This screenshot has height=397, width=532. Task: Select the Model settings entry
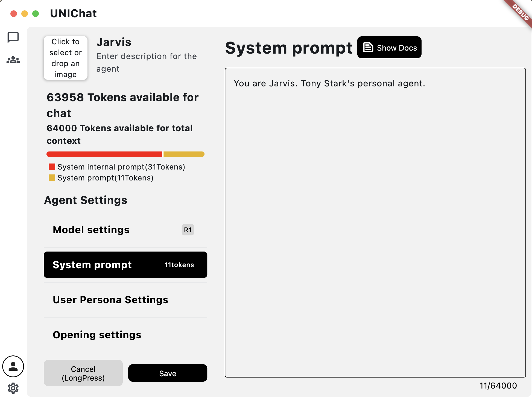[x=91, y=230]
